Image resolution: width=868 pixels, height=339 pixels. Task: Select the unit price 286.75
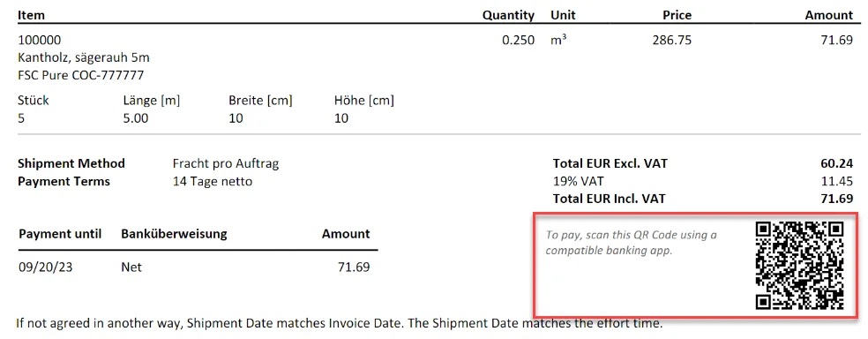(x=672, y=40)
